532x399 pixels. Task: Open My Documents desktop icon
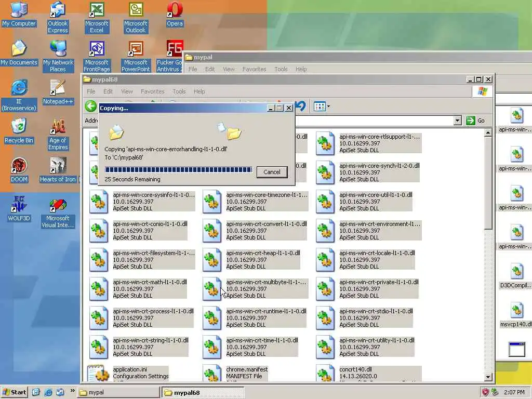point(19,54)
